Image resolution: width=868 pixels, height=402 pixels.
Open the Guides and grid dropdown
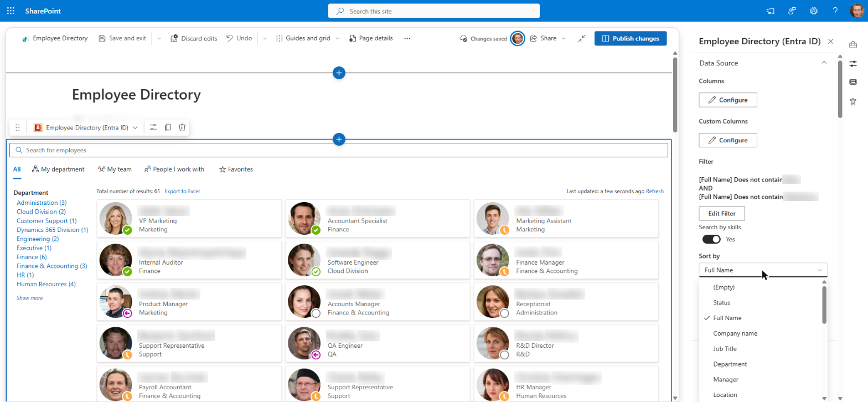(307, 38)
